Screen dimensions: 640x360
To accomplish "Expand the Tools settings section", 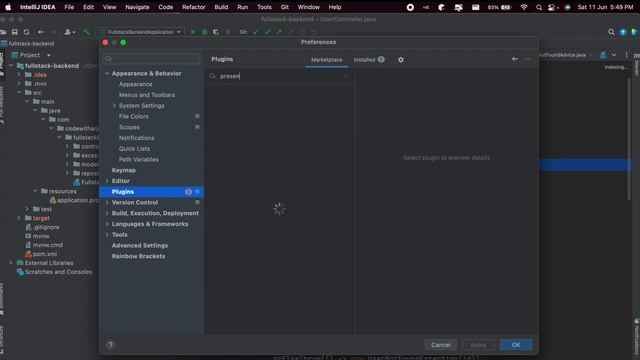I will point(107,235).
